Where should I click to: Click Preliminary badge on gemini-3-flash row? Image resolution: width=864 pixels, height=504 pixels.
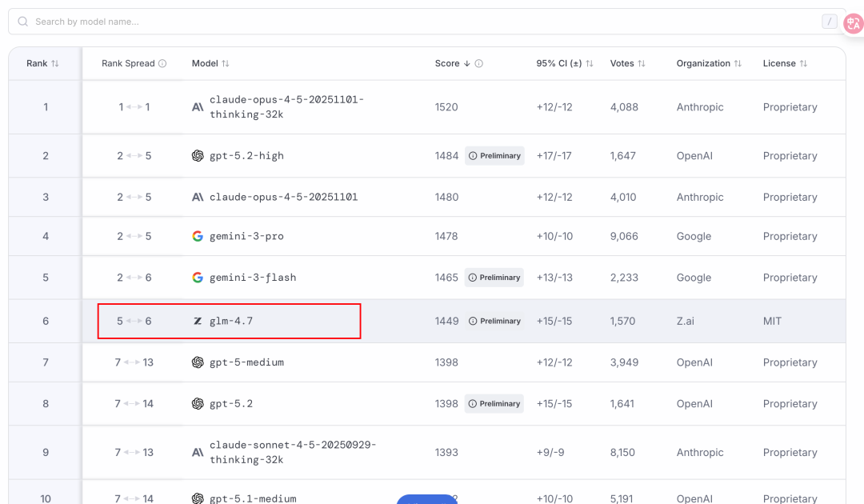494,278
